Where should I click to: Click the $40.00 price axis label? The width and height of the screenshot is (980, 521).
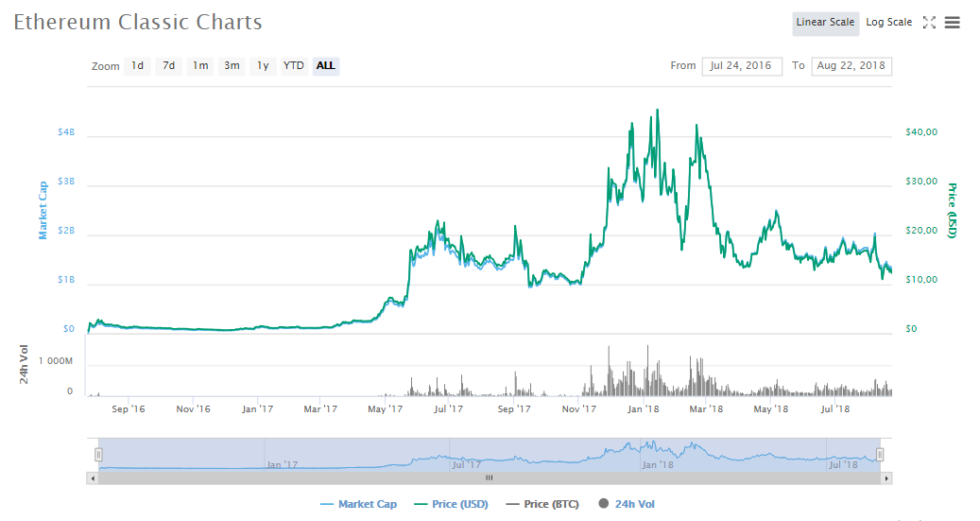tap(921, 132)
